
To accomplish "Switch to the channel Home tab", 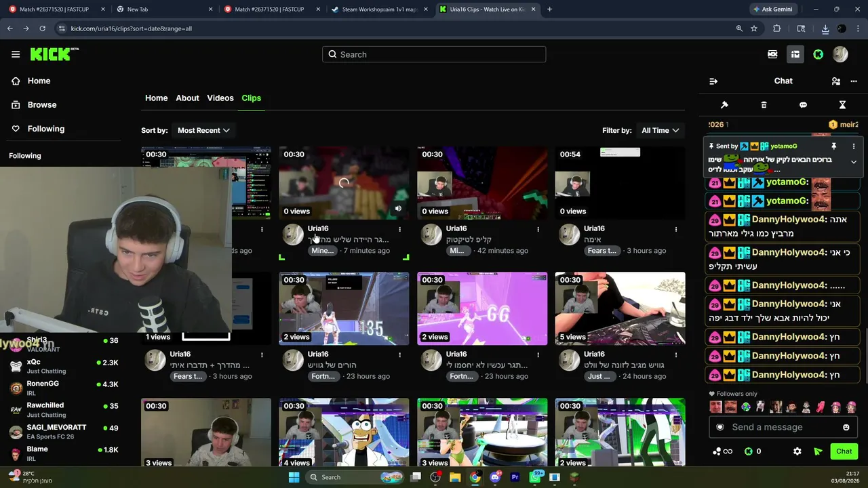I will 156,98.
